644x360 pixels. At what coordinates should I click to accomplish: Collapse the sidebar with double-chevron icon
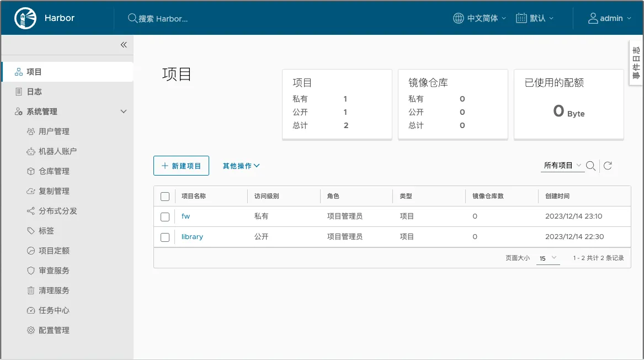pos(124,45)
